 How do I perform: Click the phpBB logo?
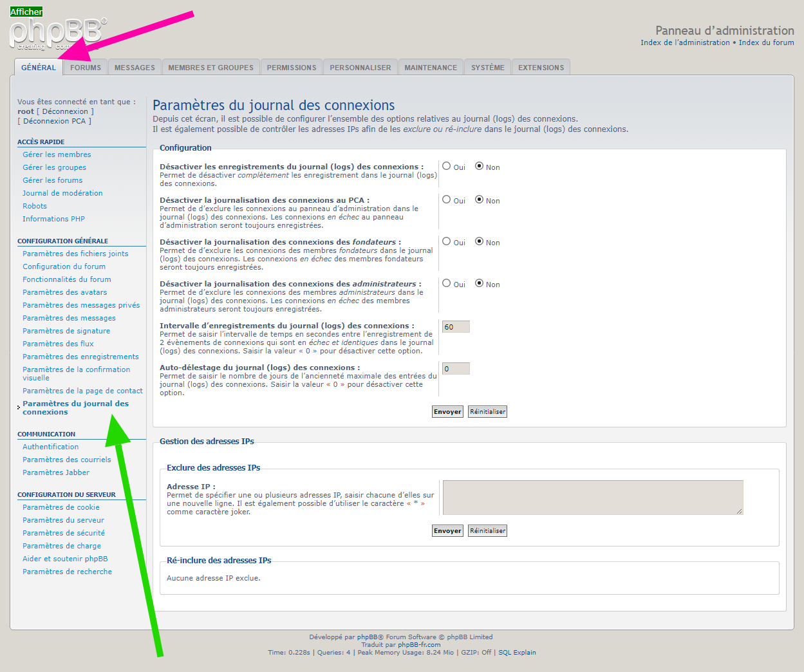point(58,34)
